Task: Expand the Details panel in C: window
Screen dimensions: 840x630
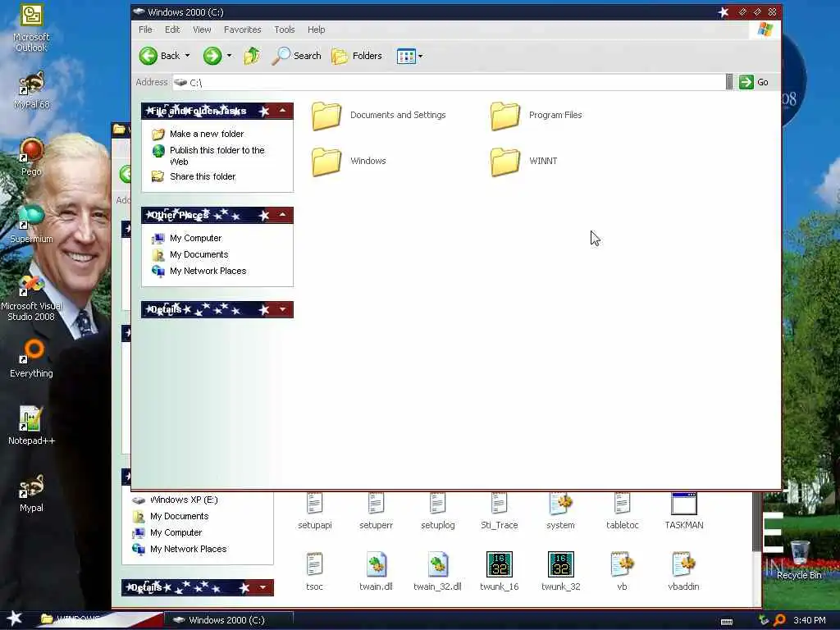Action: pyautogui.click(x=282, y=309)
